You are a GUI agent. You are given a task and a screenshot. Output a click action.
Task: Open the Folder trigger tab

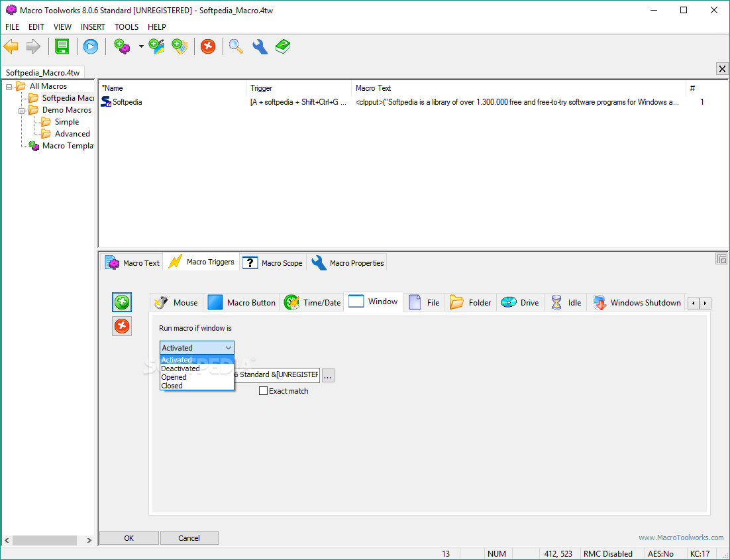tap(470, 303)
